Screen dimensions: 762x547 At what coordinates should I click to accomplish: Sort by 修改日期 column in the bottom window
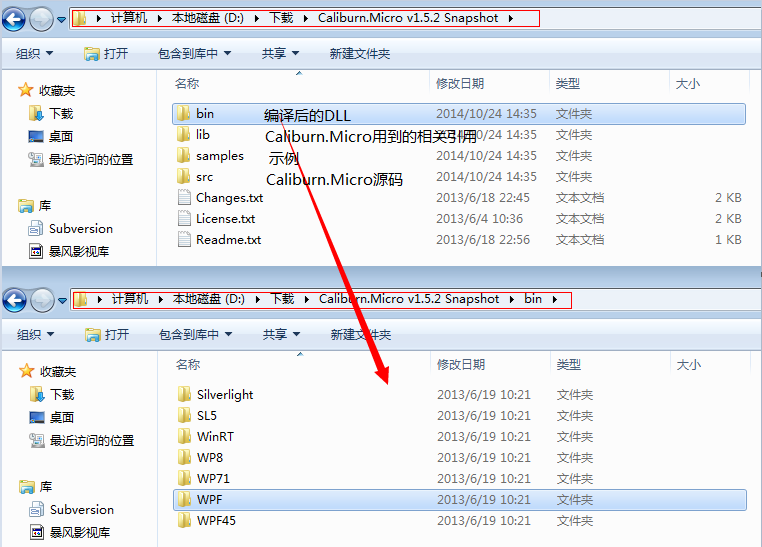(461, 364)
